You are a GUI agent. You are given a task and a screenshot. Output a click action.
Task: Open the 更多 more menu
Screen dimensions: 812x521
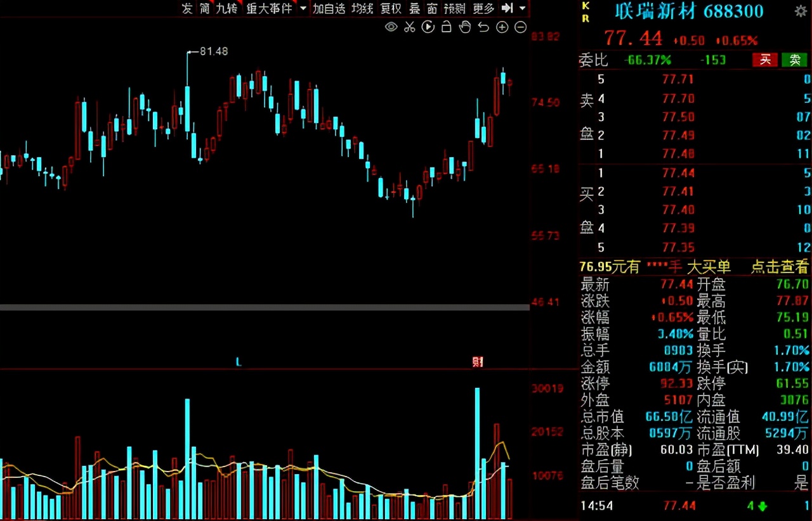[483, 8]
